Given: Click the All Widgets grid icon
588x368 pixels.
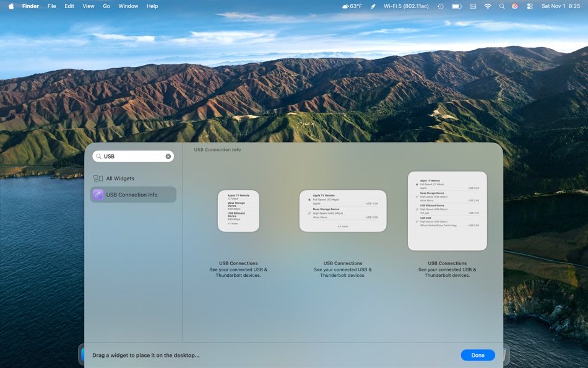Looking at the screenshot, I should [98, 178].
